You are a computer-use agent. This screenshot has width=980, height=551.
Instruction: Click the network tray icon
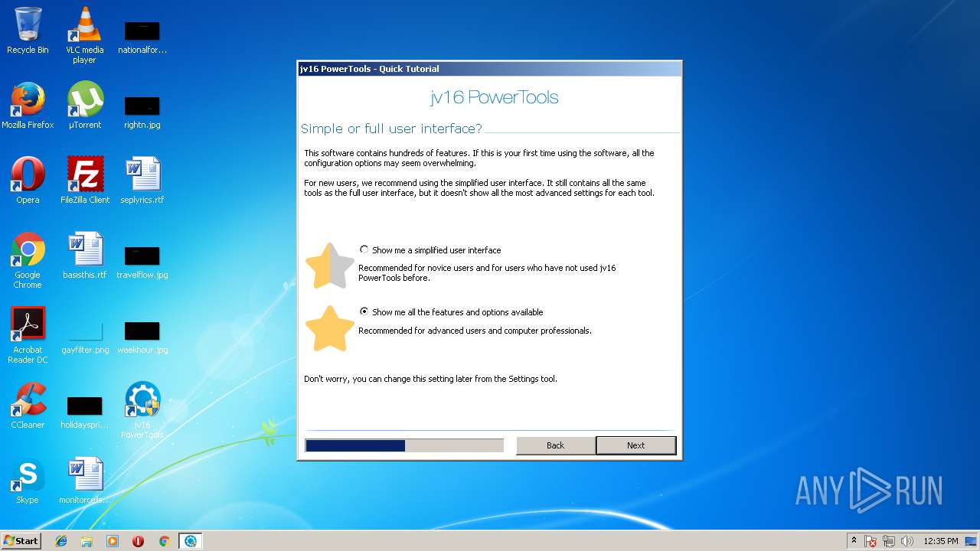[x=889, y=541]
